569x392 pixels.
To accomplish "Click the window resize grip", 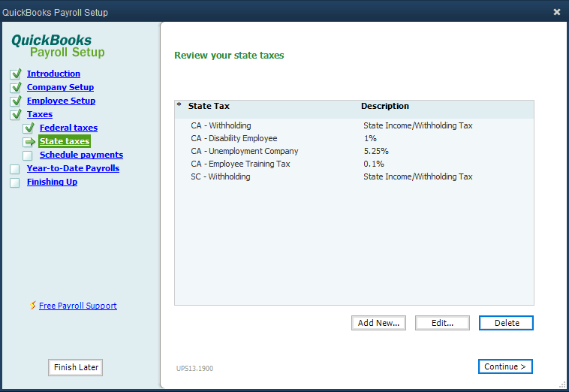I will [x=563, y=385].
